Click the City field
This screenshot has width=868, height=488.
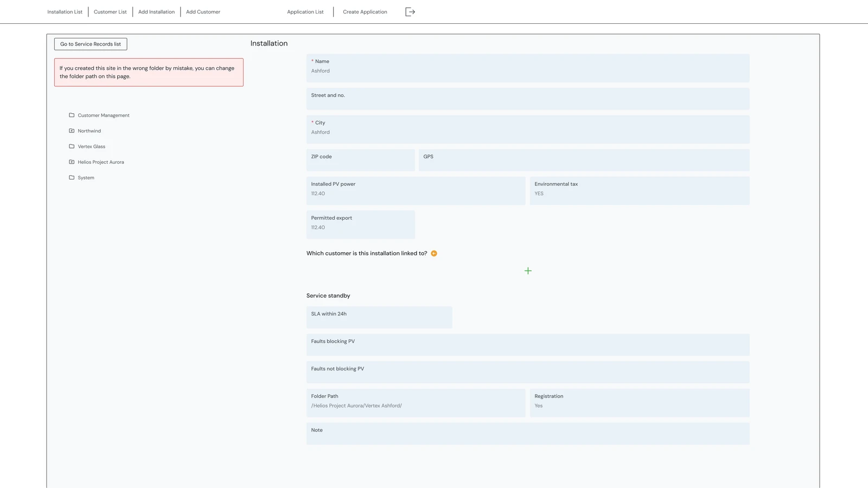(x=528, y=129)
